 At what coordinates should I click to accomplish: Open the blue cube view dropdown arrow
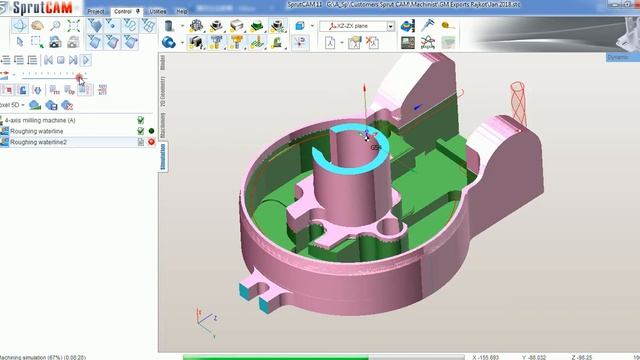click(x=312, y=26)
